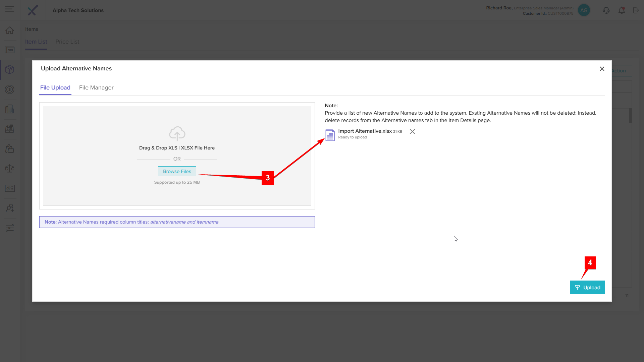Screen dimensions: 644x362
Task: Open notifications bell icon
Action: point(622,10)
